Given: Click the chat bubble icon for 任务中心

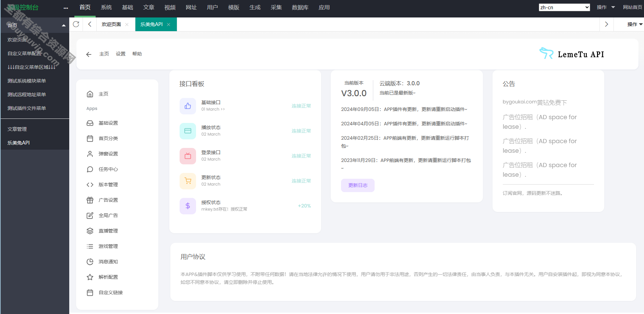Looking at the screenshot, I should point(90,169).
